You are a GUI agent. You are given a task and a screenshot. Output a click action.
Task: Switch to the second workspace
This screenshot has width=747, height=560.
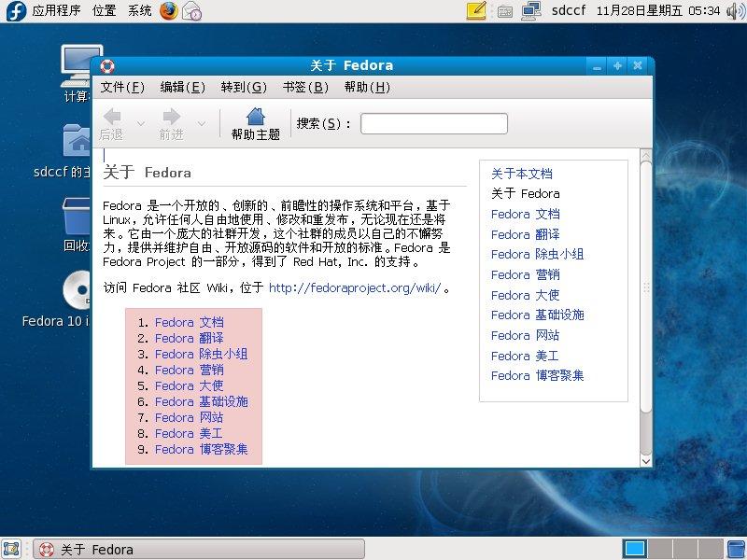660,549
